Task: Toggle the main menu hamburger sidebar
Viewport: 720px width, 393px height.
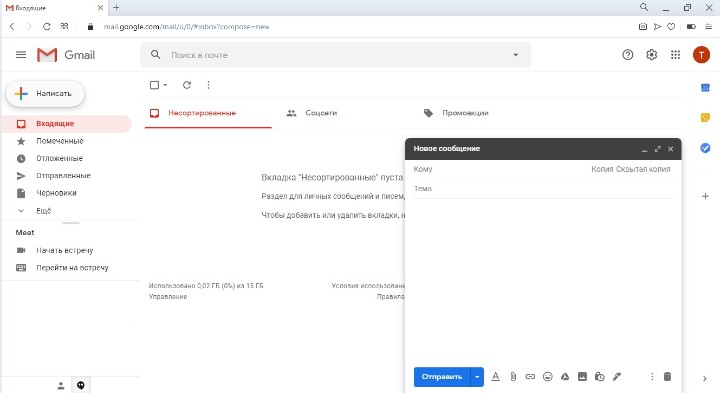Action: click(x=21, y=55)
